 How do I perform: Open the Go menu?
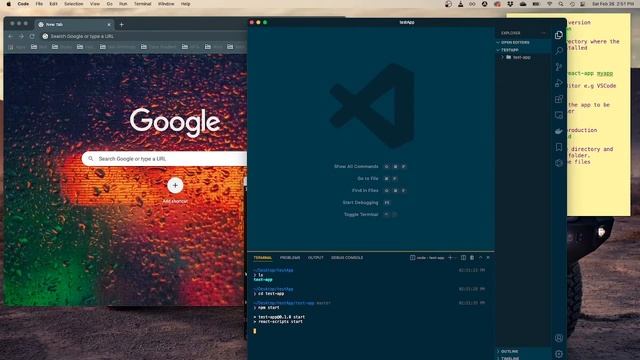pyautogui.click(x=109, y=4)
